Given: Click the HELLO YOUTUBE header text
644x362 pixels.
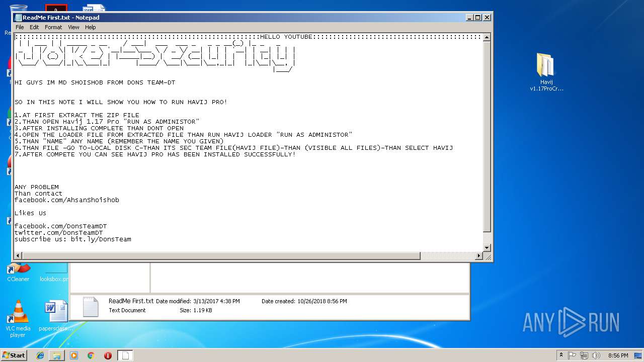Looking at the screenshot, I should coord(286,37).
